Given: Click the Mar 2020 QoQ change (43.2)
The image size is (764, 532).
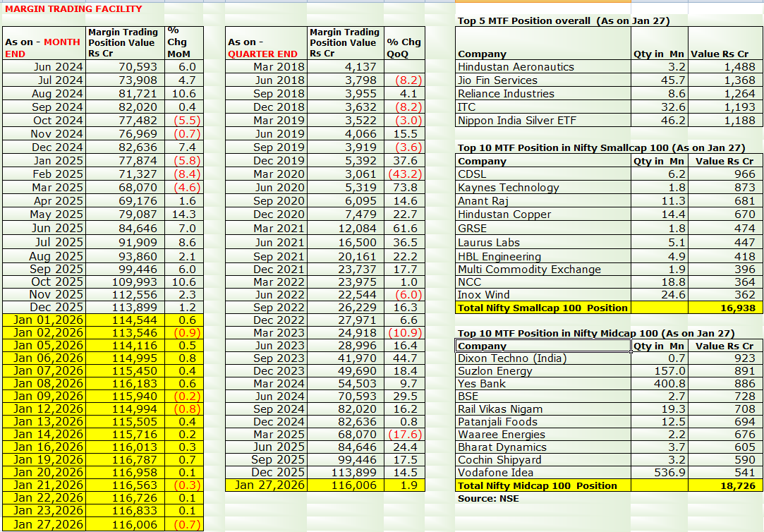Looking at the screenshot, I should coord(404,174).
